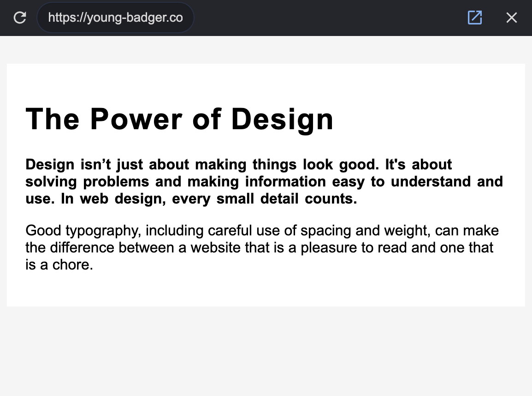This screenshot has width=532, height=396.
Task: Open the page in a new window
Action: (x=475, y=18)
